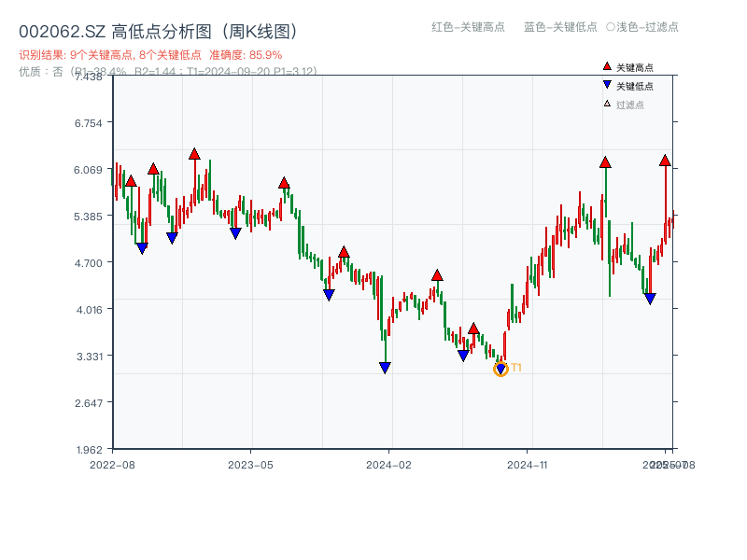This screenshot has width=747, height=560.
Task: Click the rightmost red high-point triangle marker
Action: [665, 161]
